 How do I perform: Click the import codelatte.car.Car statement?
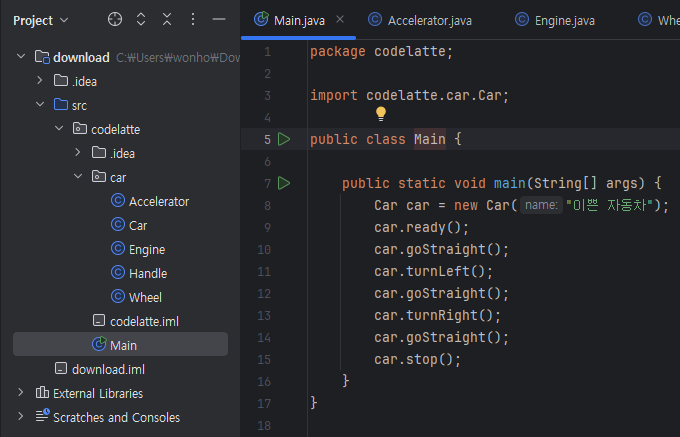click(409, 95)
